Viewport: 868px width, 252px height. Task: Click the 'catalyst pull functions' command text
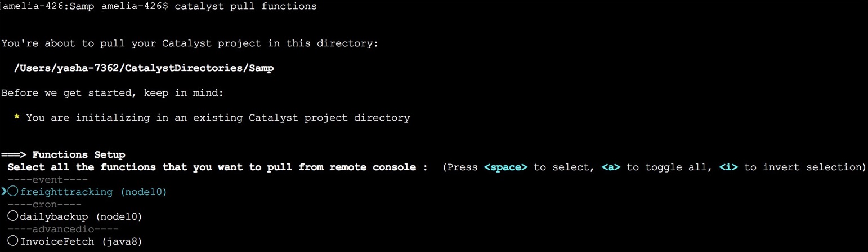pos(245,6)
